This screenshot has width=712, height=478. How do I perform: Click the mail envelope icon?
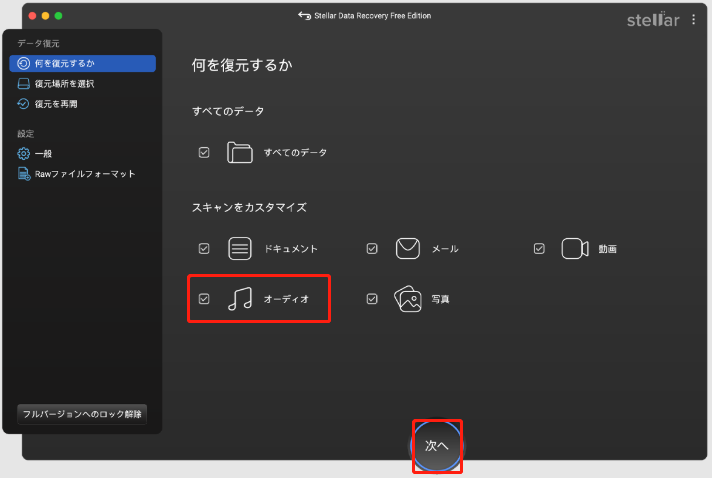[x=408, y=248]
